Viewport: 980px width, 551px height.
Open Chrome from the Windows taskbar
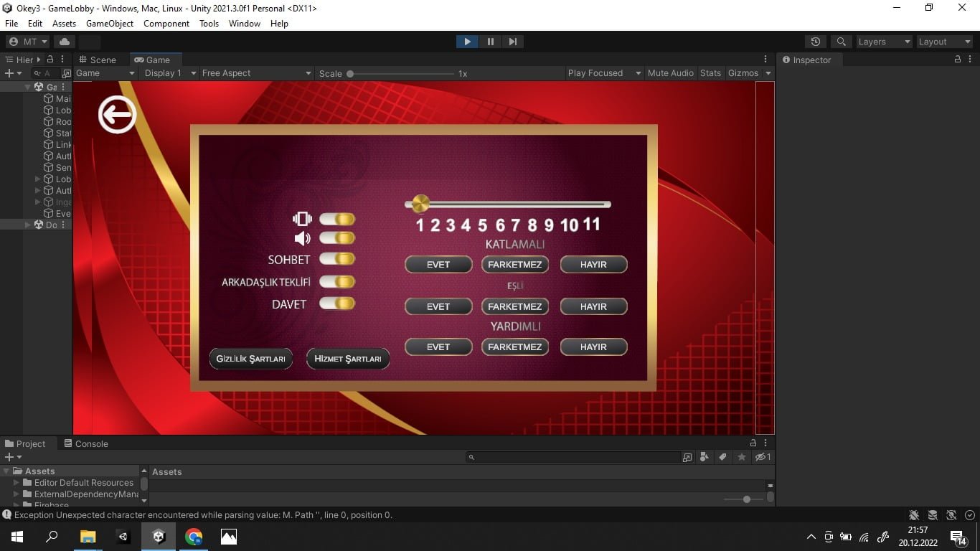[x=194, y=536]
